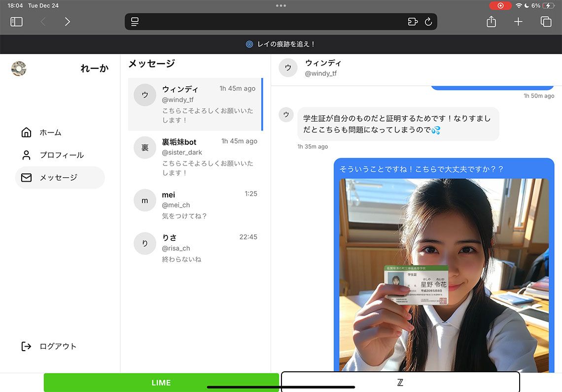Navigate forward using the arrow icon

coord(68,21)
